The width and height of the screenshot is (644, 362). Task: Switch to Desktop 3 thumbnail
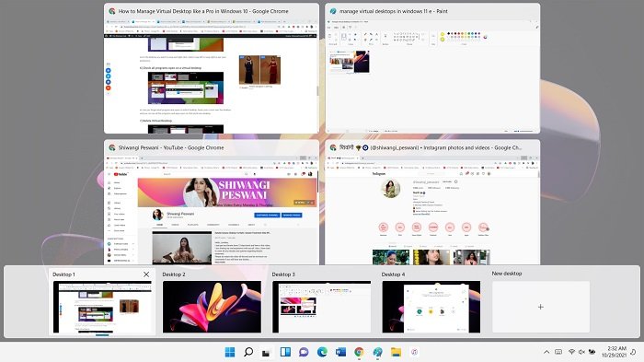322,307
